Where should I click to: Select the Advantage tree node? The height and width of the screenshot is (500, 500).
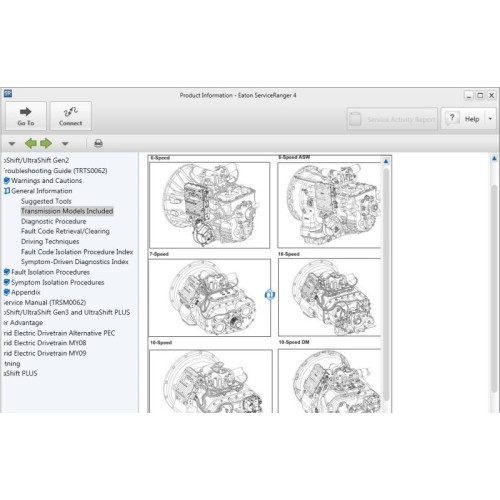click(x=23, y=323)
